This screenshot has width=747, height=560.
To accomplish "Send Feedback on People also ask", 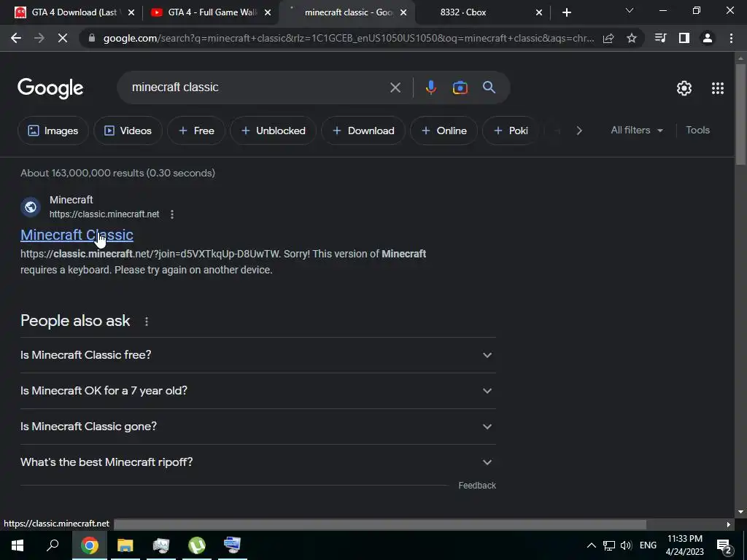I will [x=477, y=486].
